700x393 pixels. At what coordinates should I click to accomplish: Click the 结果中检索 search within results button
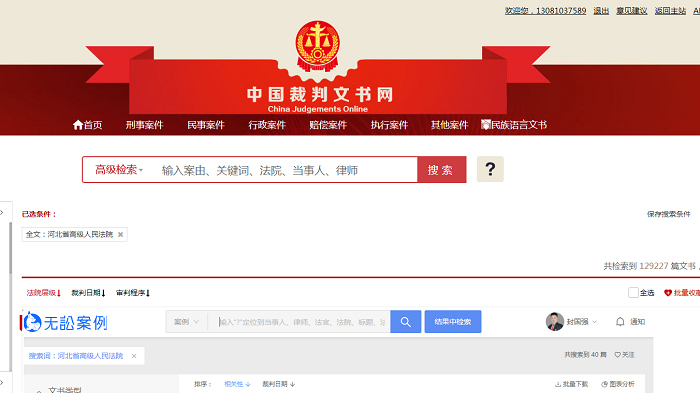pos(453,322)
